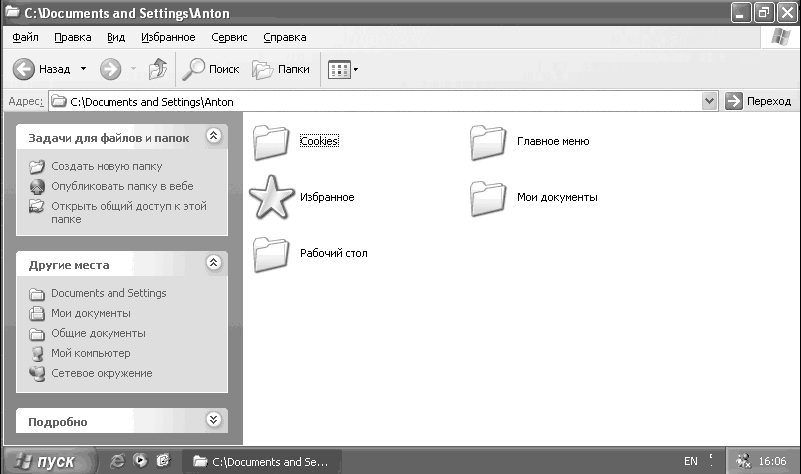The width and height of the screenshot is (801, 474).
Task: Select the Избранное star folder icon
Action: click(x=271, y=197)
